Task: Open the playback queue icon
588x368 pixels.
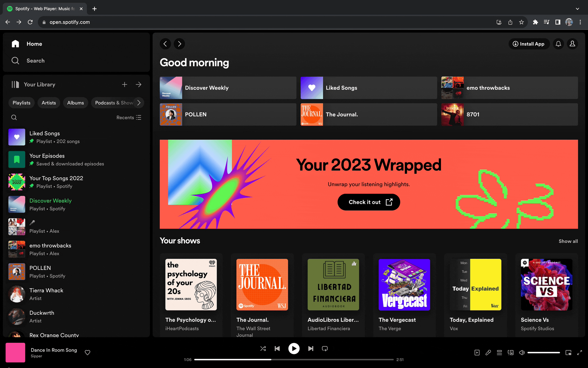Action: 499,353
